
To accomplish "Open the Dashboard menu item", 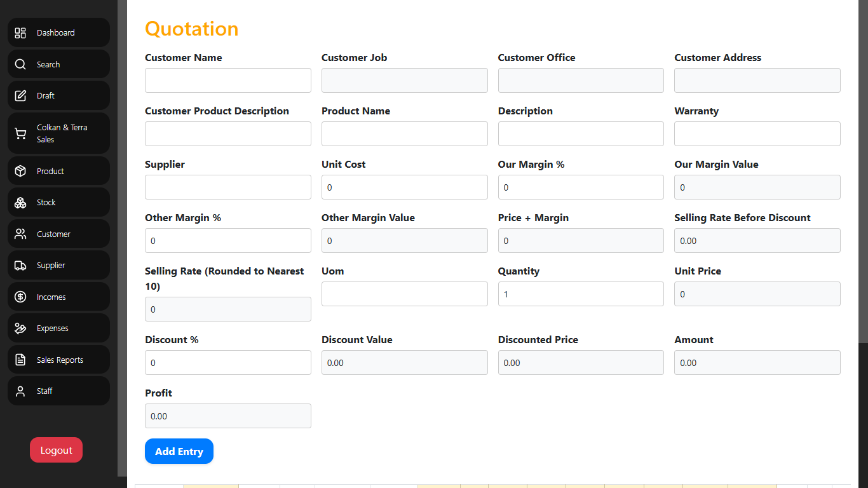I will (x=55, y=32).
